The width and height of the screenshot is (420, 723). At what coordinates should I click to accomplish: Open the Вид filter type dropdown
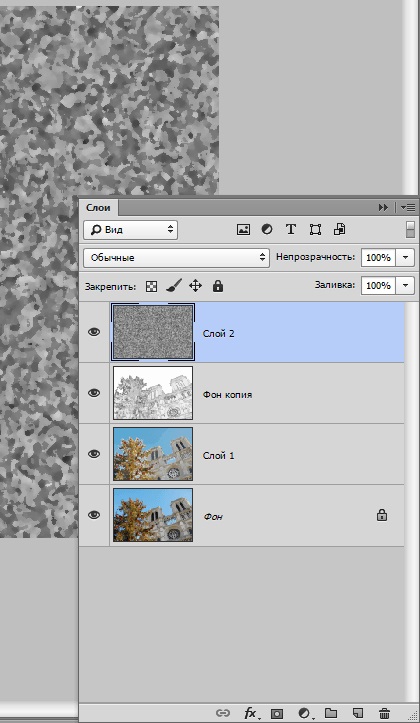130,230
